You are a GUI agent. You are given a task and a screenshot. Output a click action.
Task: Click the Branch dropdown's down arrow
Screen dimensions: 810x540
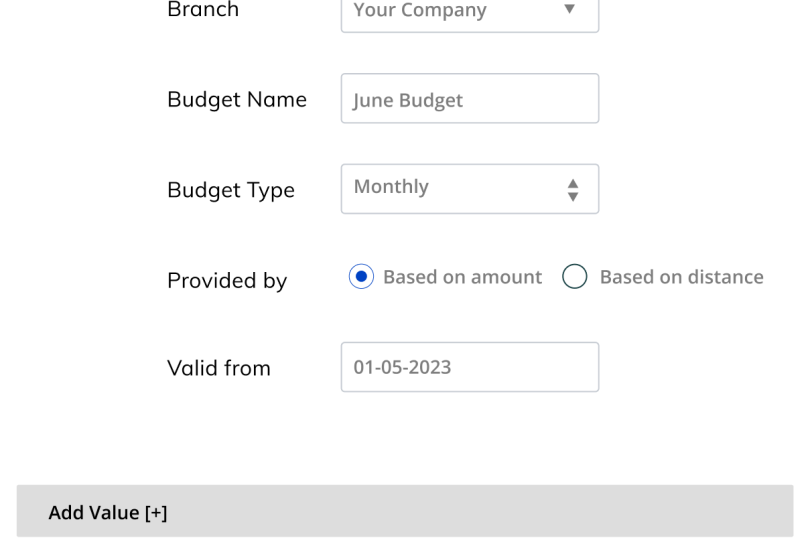[570, 10]
